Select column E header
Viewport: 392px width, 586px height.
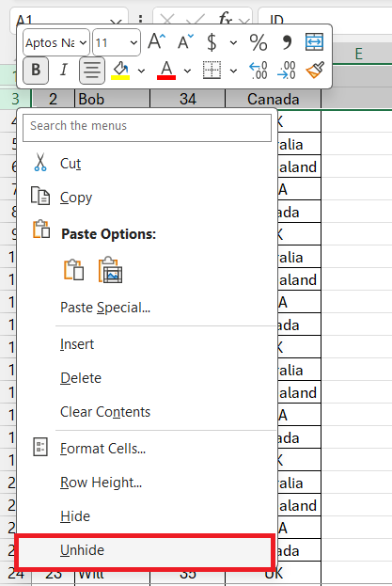point(358,55)
